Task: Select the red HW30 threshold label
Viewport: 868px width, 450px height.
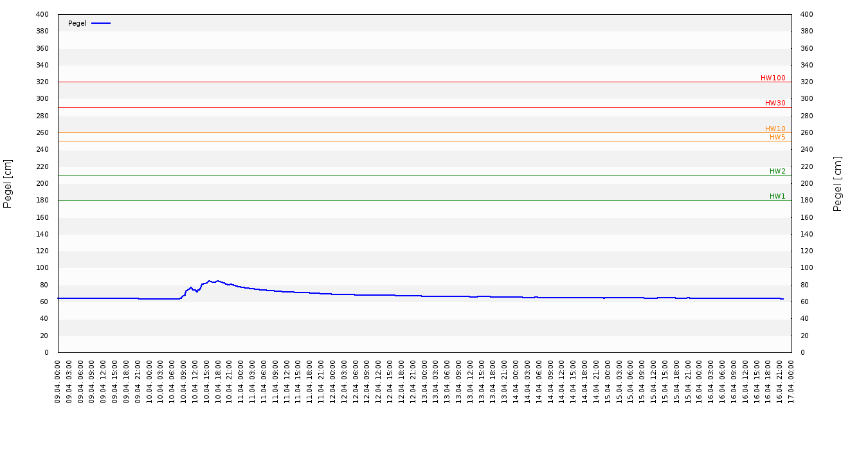Action: coord(775,103)
